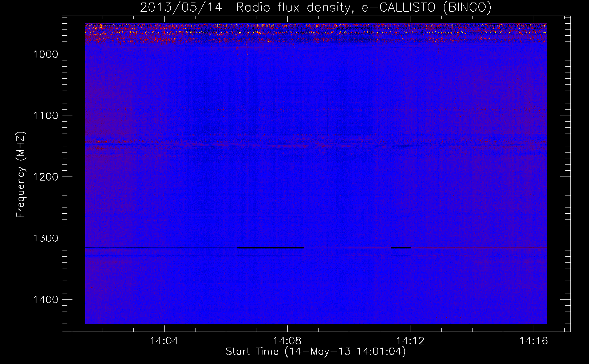Click the long black line segment near 1316 MHz
The width and height of the screenshot is (589, 364).
[x=270, y=248]
